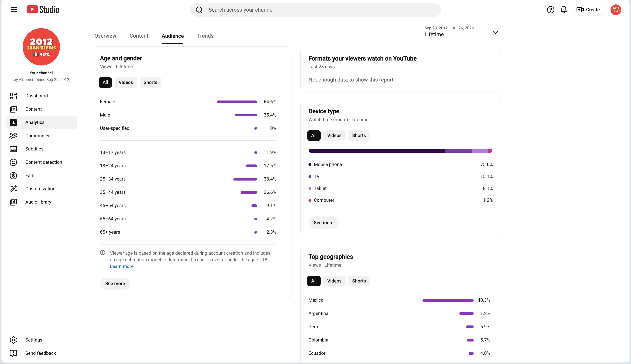Open Dashboard from the sidebar
631x364 pixels.
point(41,96)
